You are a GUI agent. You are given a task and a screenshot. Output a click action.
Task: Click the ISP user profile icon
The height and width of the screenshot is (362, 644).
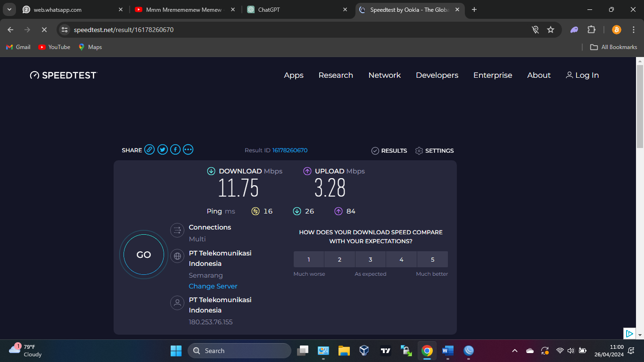[x=177, y=303]
